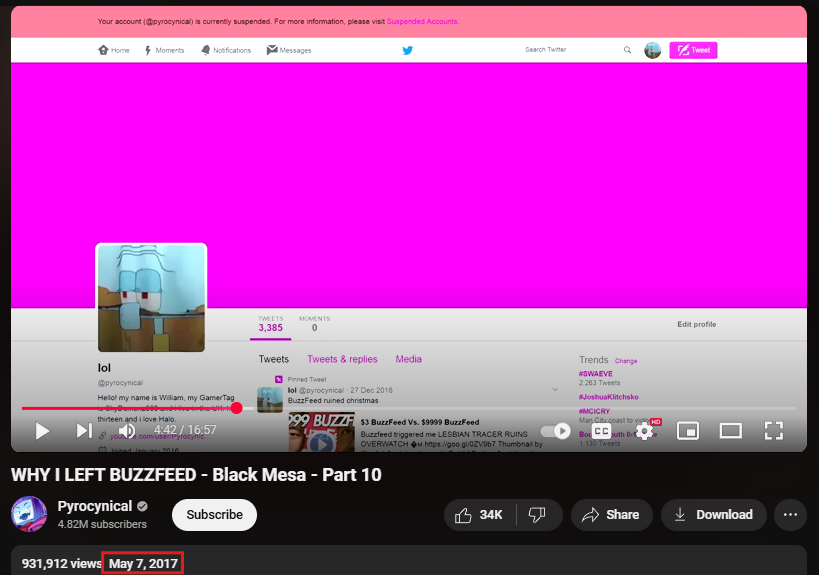Seek using the red progress bar handle

pos(236,408)
